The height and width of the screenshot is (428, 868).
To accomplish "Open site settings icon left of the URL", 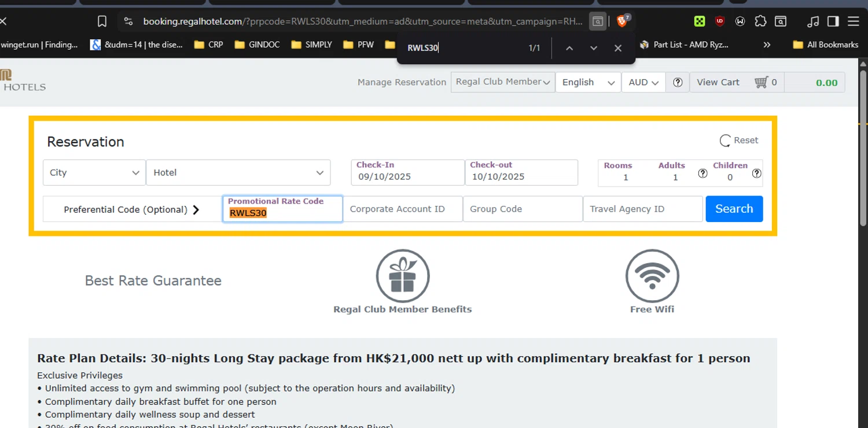I will [128, 21].
